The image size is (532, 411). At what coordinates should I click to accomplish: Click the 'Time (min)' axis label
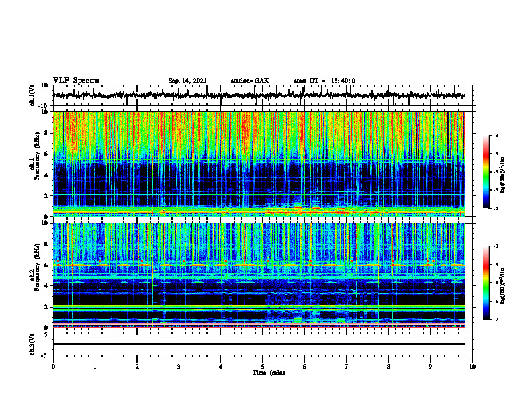(269, 373)
